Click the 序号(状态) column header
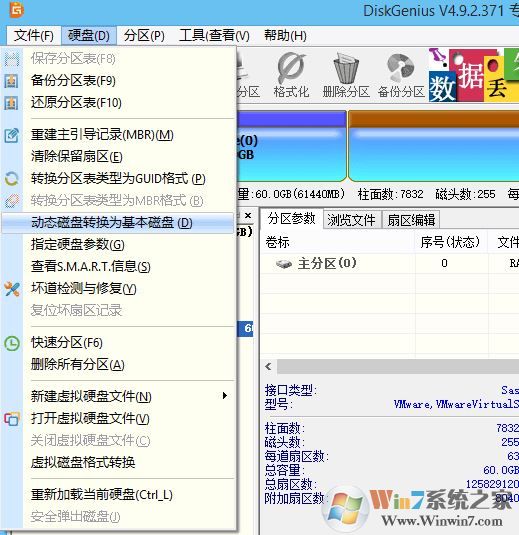The width and height of the screenshot is (519, 535). tap(450, 242)
